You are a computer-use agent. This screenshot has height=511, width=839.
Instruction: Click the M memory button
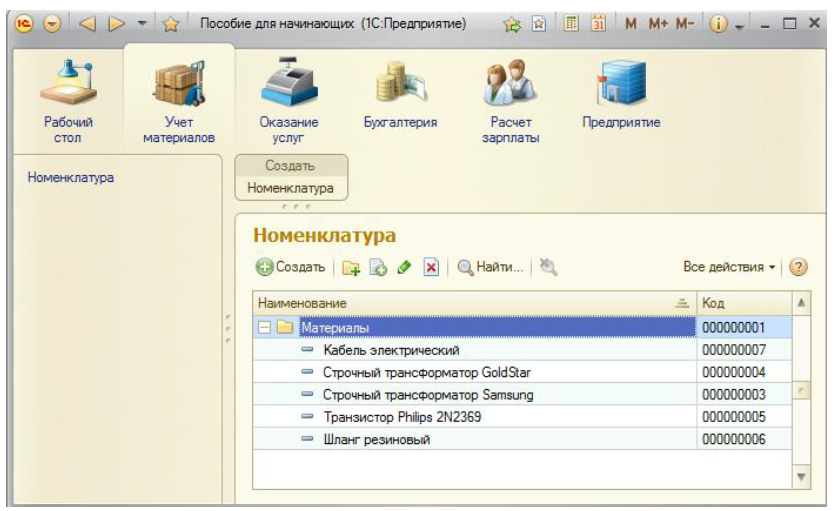pos(631,24)
